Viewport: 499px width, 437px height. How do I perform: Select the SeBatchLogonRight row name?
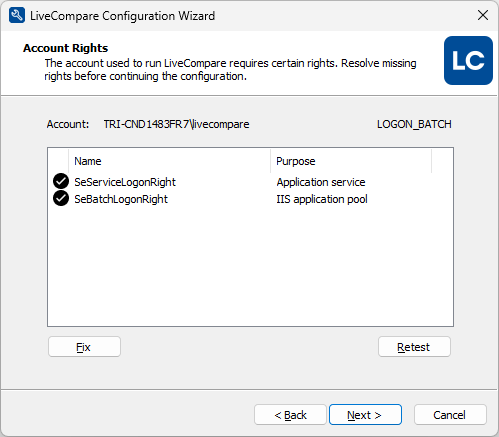coord(121,199)
